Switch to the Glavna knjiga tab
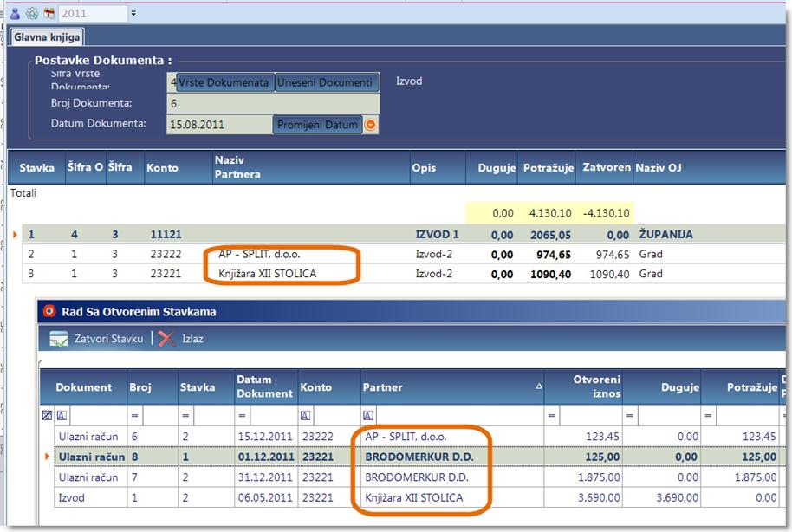This screenshot has width=792, height=532. [47, 37]
